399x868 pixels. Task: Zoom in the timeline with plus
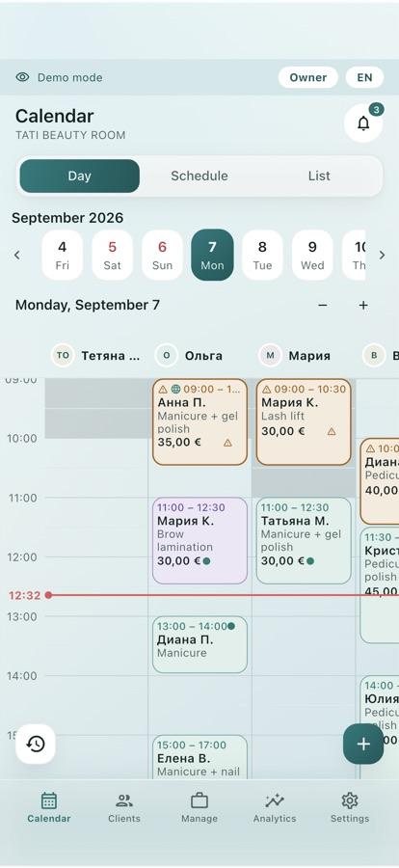coord(363,305)
